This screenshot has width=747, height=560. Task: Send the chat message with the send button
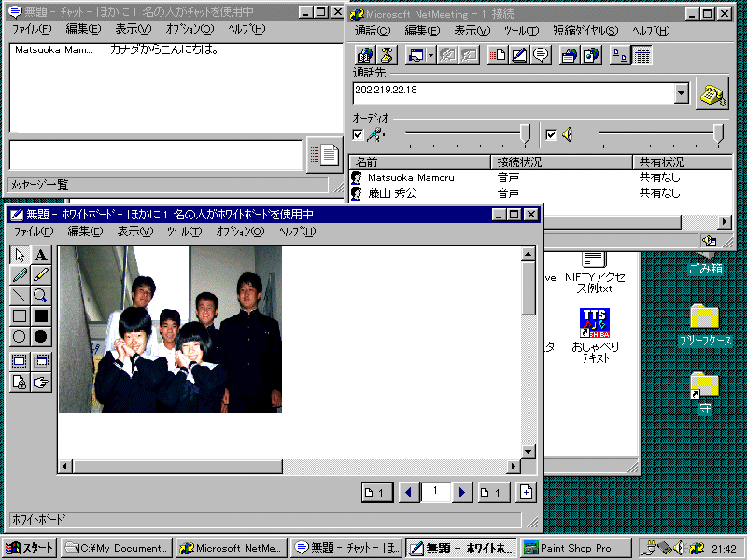[324, 155]
